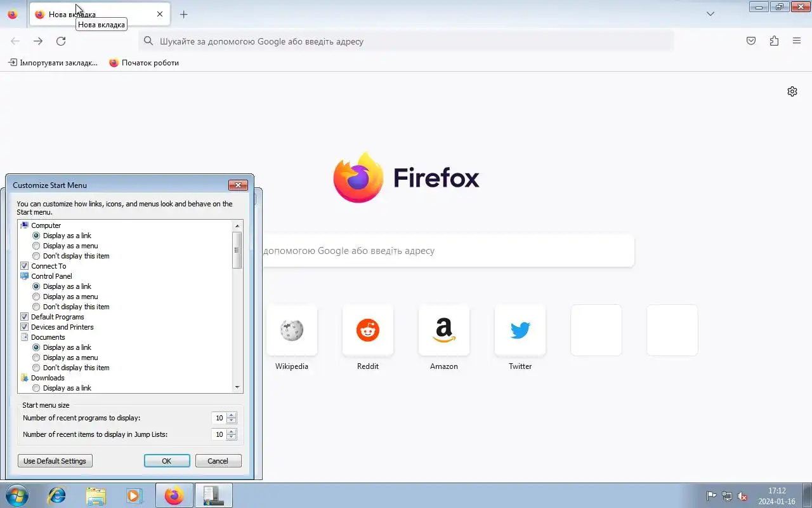Click the list scrollbar thumb
This screenshot has height=508, width=812.
pos(237,250)
